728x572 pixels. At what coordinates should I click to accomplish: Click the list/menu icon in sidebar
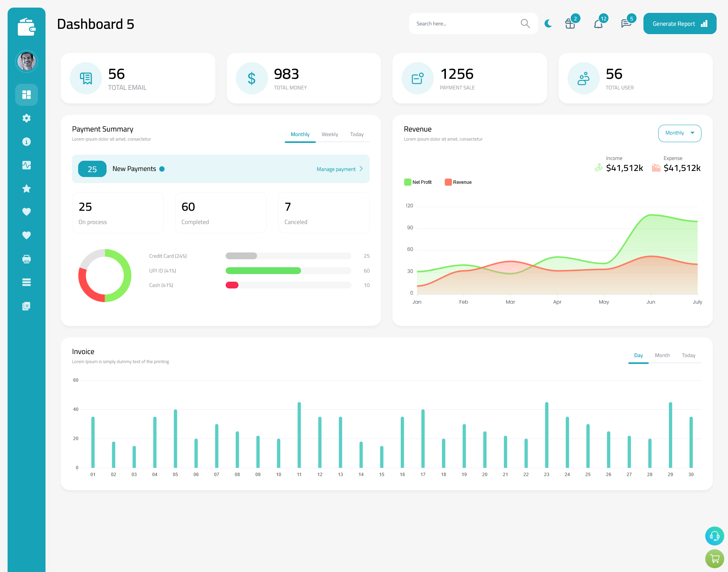[27, 282]
